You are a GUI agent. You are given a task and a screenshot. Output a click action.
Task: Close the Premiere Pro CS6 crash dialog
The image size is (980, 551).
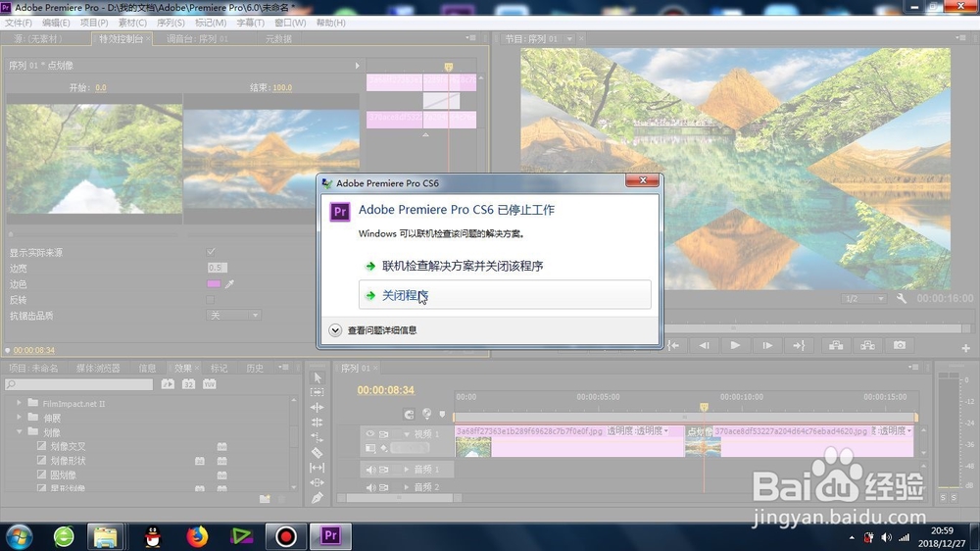pyautogui.click(x=642, y=180)
